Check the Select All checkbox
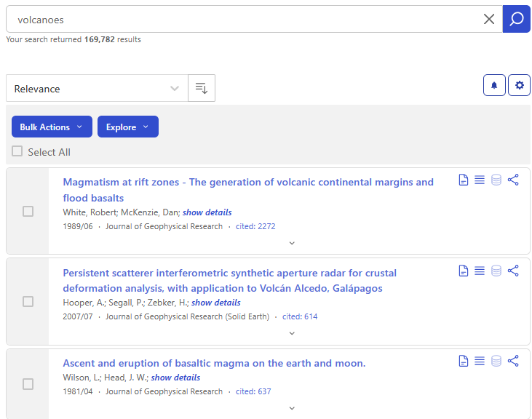The image size is (532, 419). [17, 151]
